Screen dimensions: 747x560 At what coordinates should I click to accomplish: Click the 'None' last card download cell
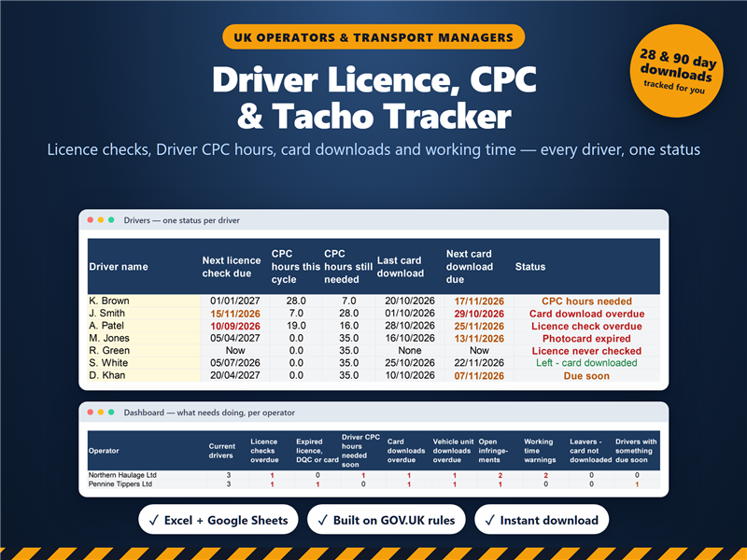click(410, 351)
